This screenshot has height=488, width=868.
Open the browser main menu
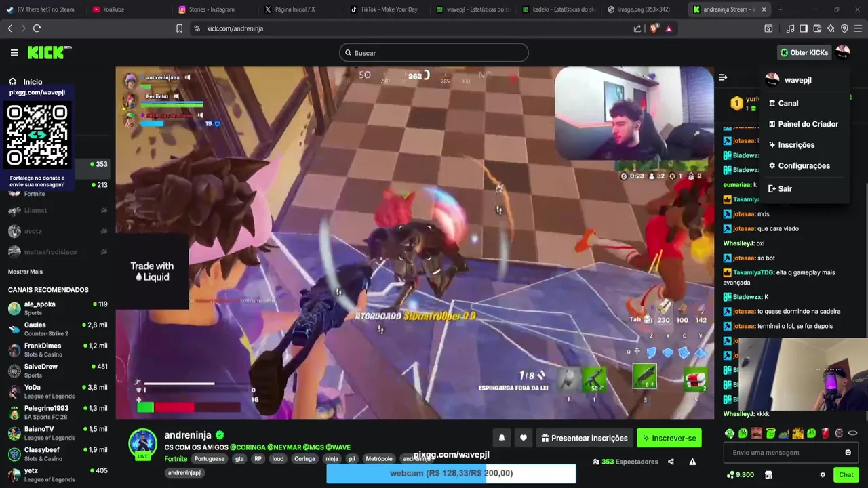tap(858, 28)
